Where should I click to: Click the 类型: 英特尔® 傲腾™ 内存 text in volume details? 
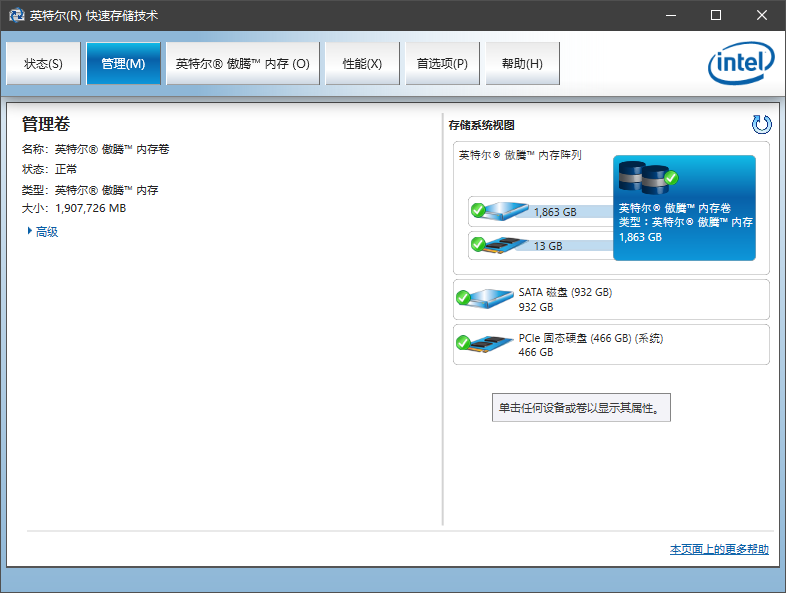[90, 190]
